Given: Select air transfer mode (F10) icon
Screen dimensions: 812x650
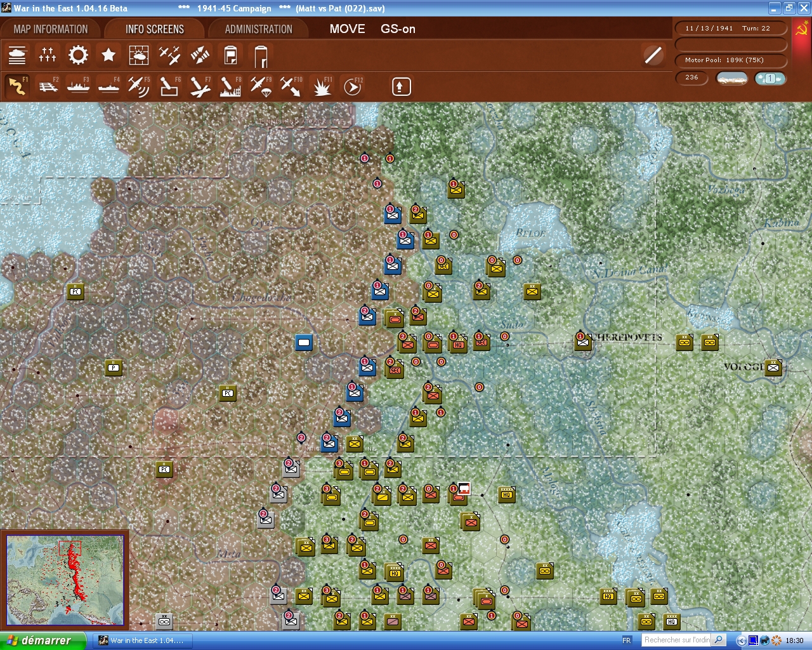Looking at the screenshot, I should pyautogui.click(x=291, y=86).
